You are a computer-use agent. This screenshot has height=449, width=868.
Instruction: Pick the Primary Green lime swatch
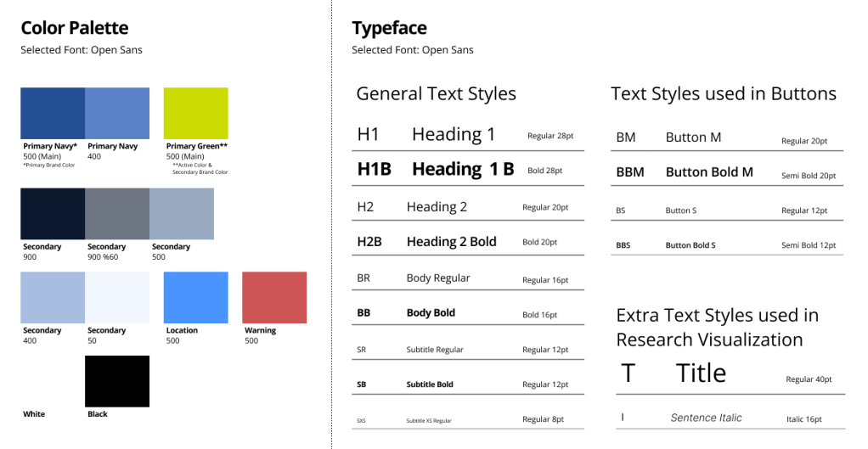(195, 113)
